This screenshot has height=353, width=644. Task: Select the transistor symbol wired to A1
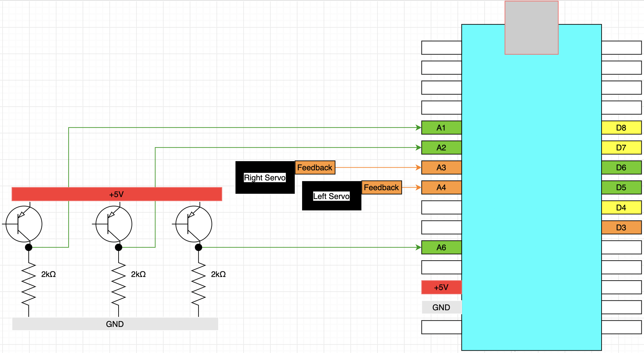pos(23,224)
